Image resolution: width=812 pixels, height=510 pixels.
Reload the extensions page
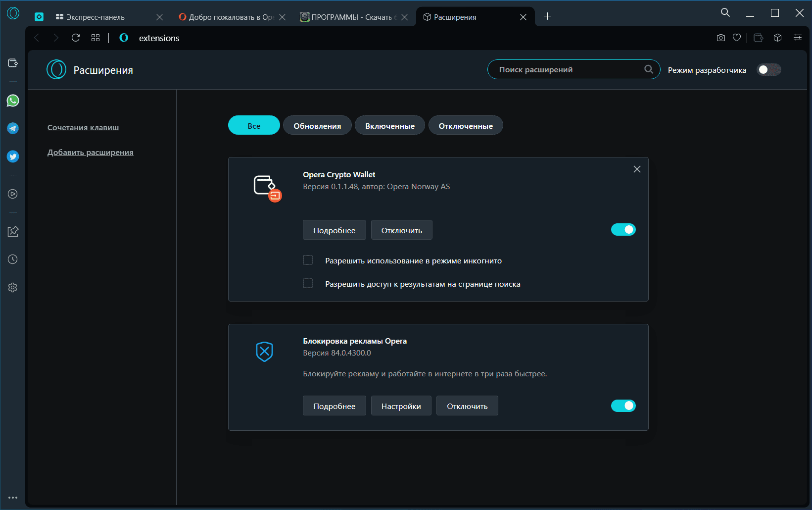tap(76, 38)
